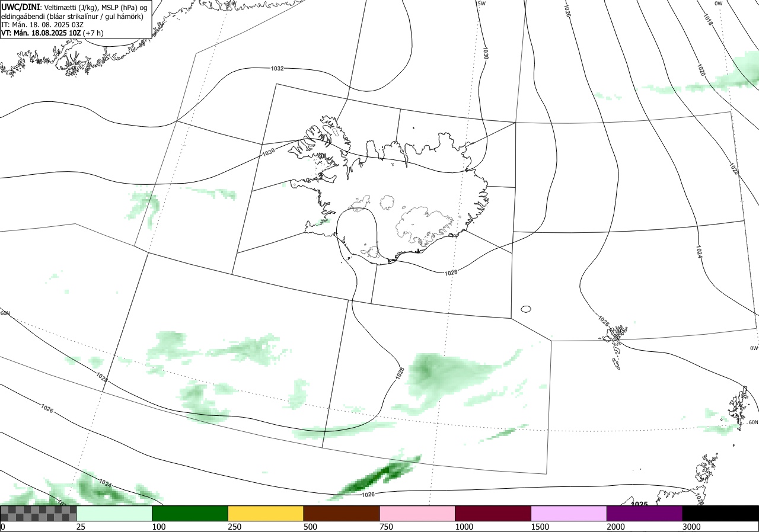Click the legend value 750
759x532 pixels.
click(387, 527)
